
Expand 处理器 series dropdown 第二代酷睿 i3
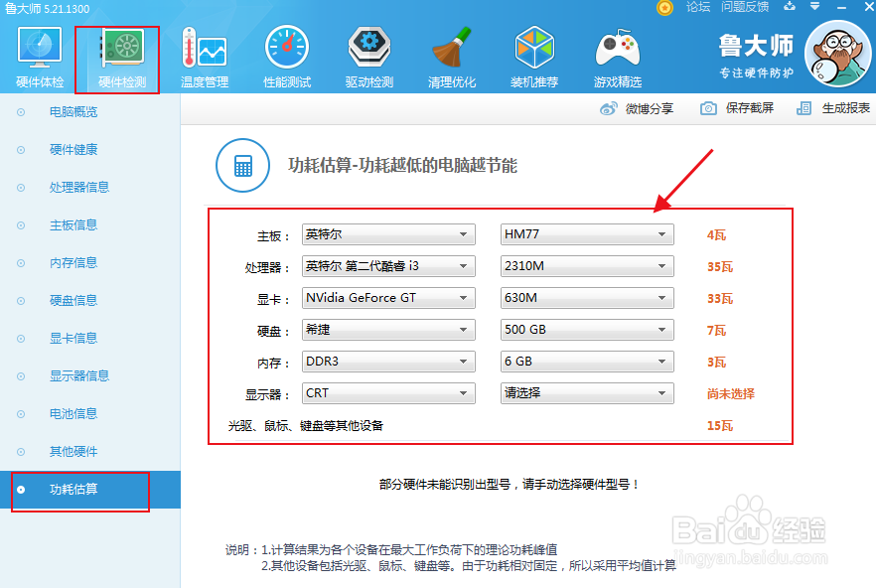click(x=388, y=266)
